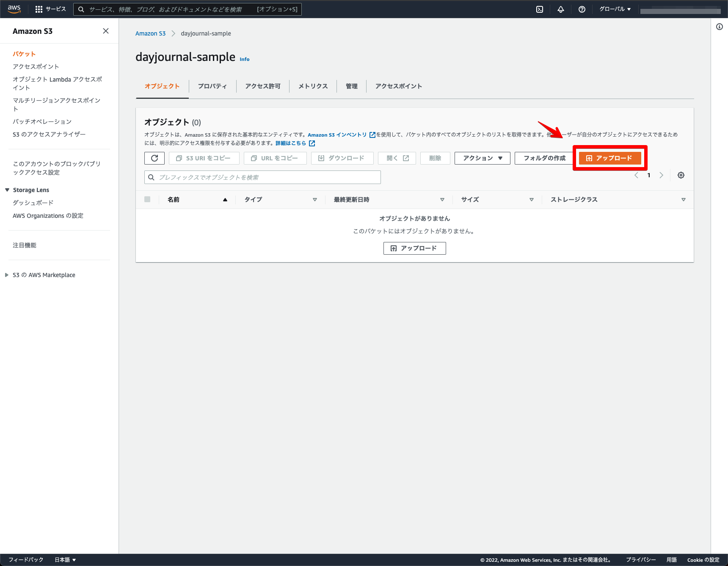
Task: Open the アクション dropdown menu
Action: (x=483, y=158)
